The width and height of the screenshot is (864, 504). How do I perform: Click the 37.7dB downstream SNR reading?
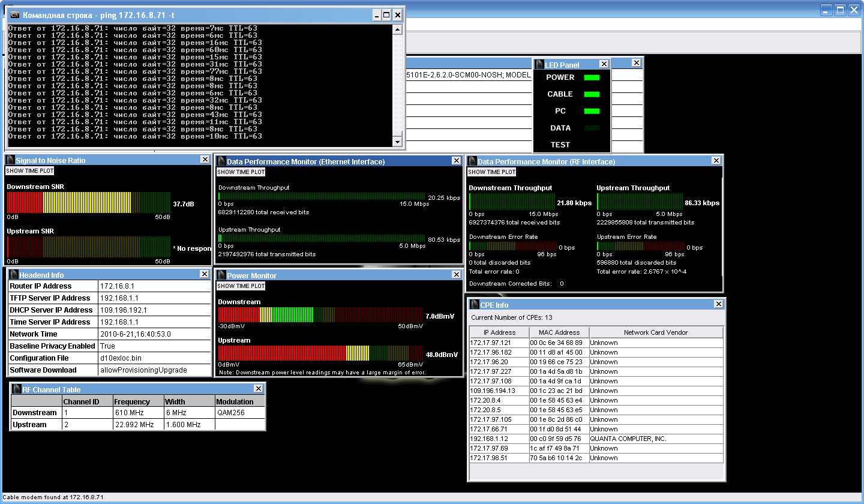point(184,204)
